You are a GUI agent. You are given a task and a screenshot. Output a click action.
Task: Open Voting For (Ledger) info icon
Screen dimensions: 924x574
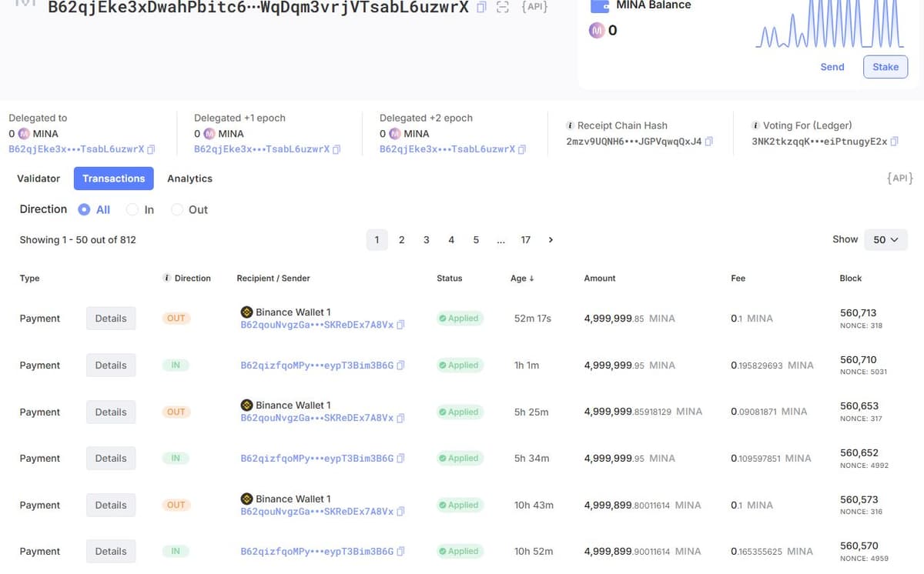pos(756,125)
